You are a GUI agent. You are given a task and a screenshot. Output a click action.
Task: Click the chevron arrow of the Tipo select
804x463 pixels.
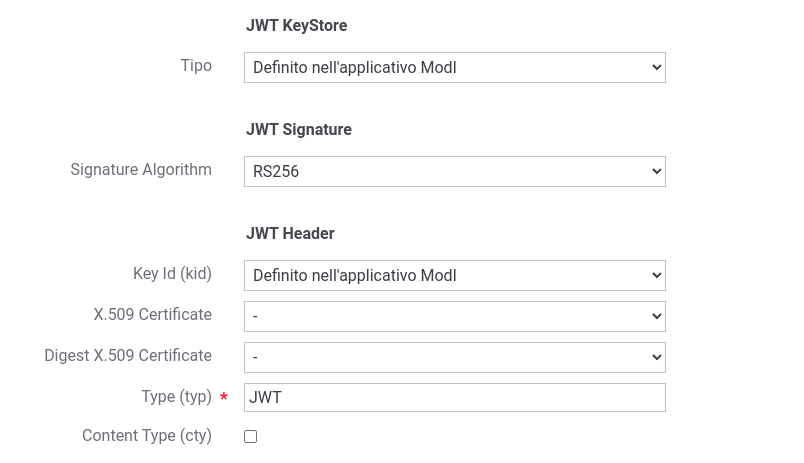(x=656, y=67)
